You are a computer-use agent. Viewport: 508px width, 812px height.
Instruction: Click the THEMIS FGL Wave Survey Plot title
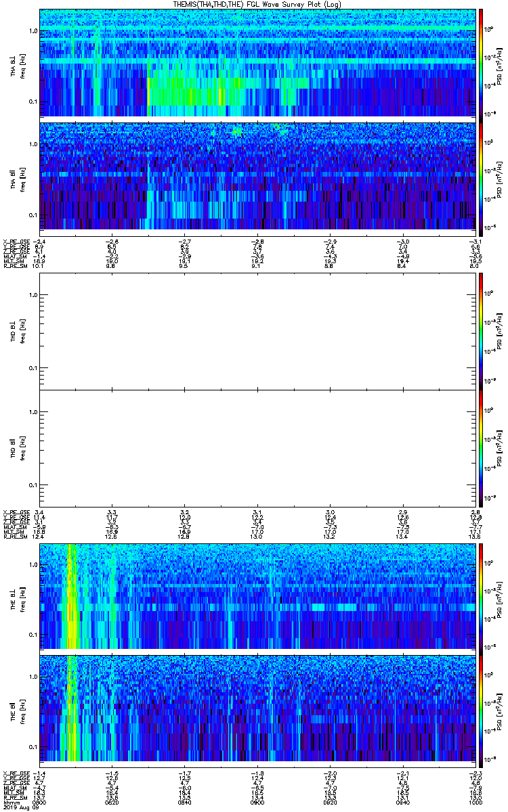click(x=257, y=4)
